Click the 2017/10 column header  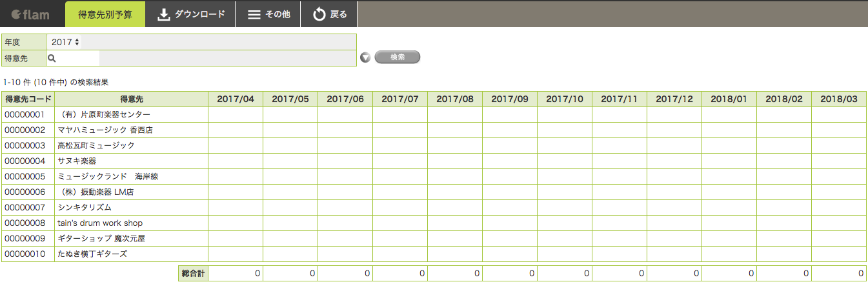point(565,99)
